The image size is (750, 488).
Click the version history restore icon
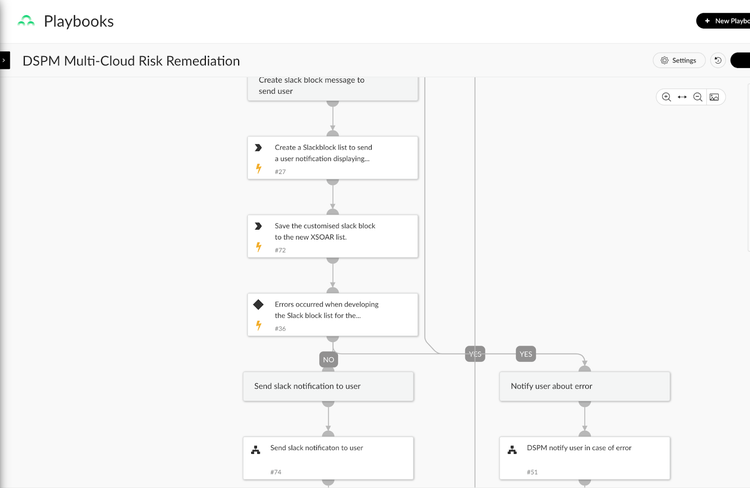pyautogui.click(x=717, y=60)
